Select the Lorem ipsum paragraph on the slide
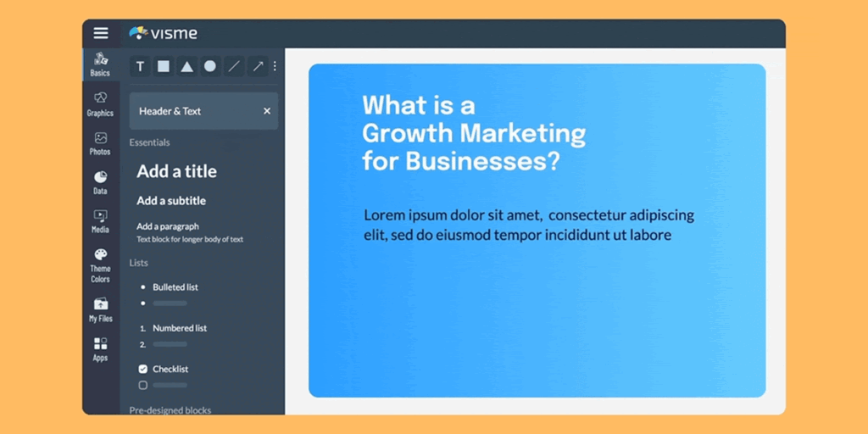Image resolution: width=868 pixels, height=434 pixels. coord(529,225)
